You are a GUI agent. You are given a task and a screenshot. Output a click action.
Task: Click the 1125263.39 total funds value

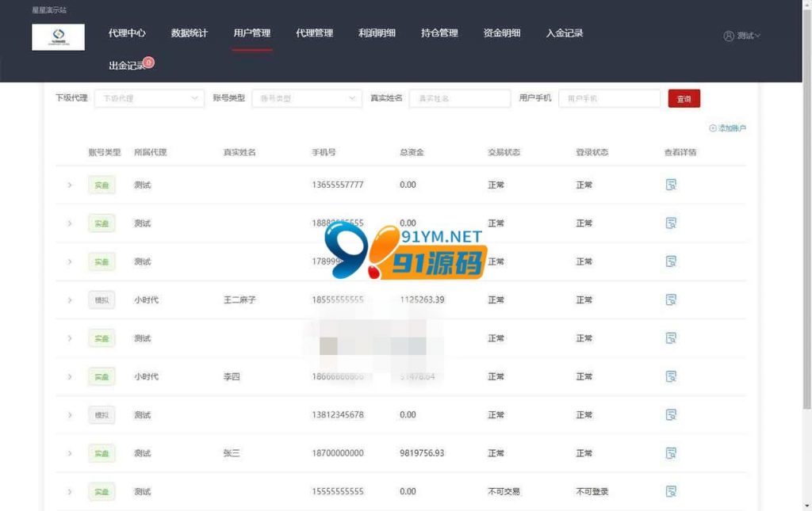pos(422,300)
